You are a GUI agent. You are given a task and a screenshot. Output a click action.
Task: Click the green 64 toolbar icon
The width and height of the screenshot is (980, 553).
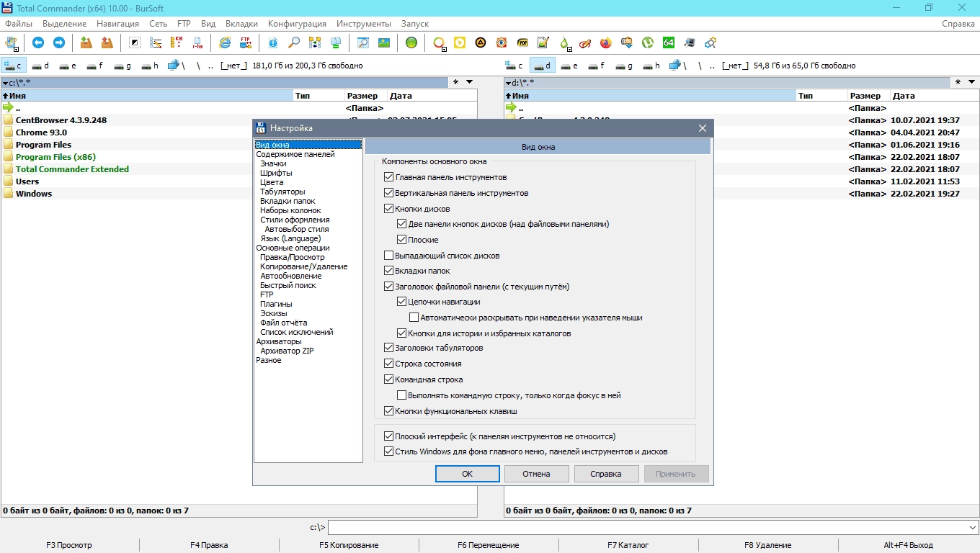click(669, 42)
